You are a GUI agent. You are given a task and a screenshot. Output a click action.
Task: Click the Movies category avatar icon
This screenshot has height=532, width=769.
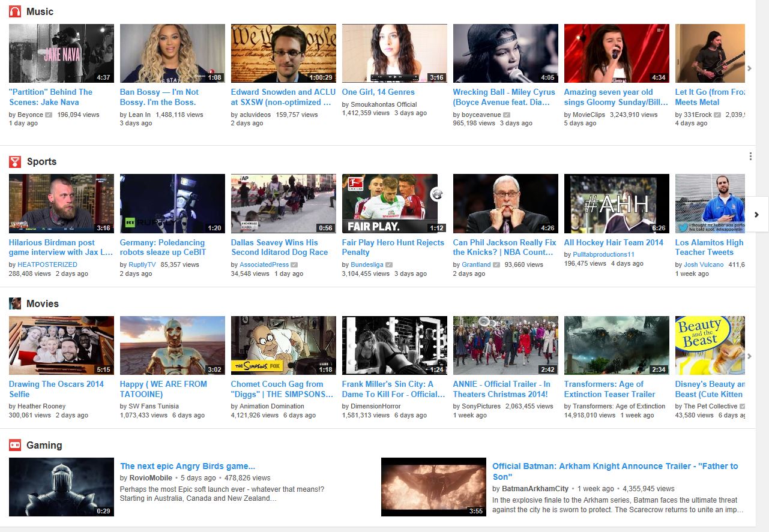pos(15,303)
